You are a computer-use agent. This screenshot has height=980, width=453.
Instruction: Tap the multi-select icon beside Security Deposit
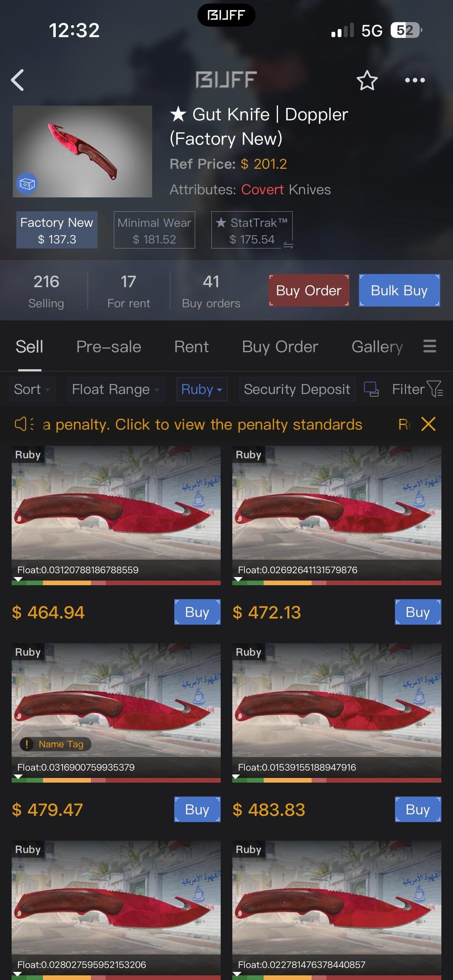(x=371, y=389)
